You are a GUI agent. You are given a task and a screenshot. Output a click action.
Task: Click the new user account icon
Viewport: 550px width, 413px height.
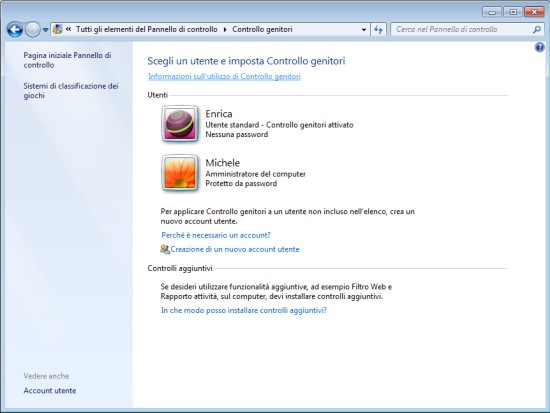point(165,249)
